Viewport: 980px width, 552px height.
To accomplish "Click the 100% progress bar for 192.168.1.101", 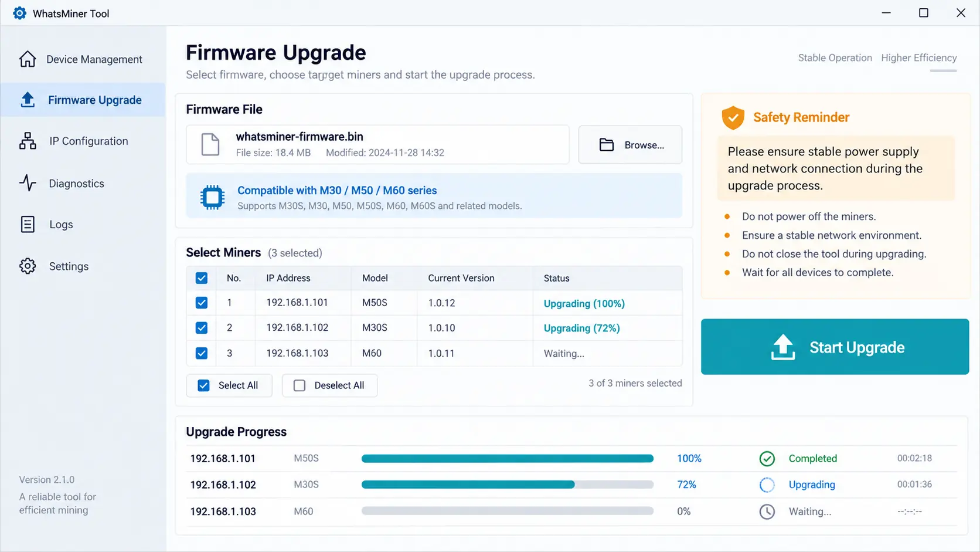I will (x=507, y=459).
